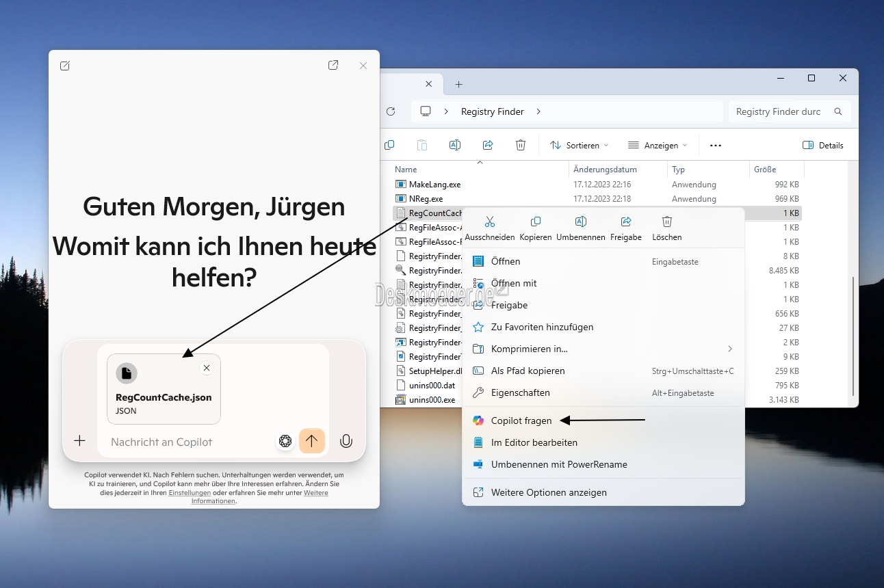Image resolution: width=884 pixels, height=588 pixels.
Task: Click Kopieren in the context menu
Action: tap(535, 228)
